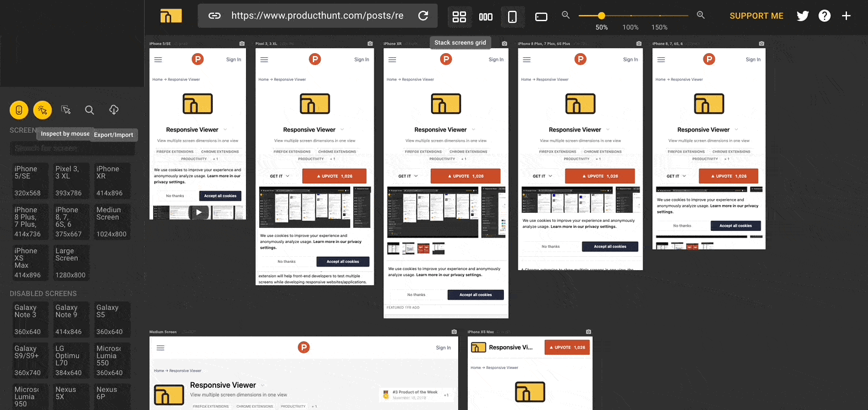
Task: Enable the Galaxy S5 screen
Action: pyautogui.click(x=112, y=320)
